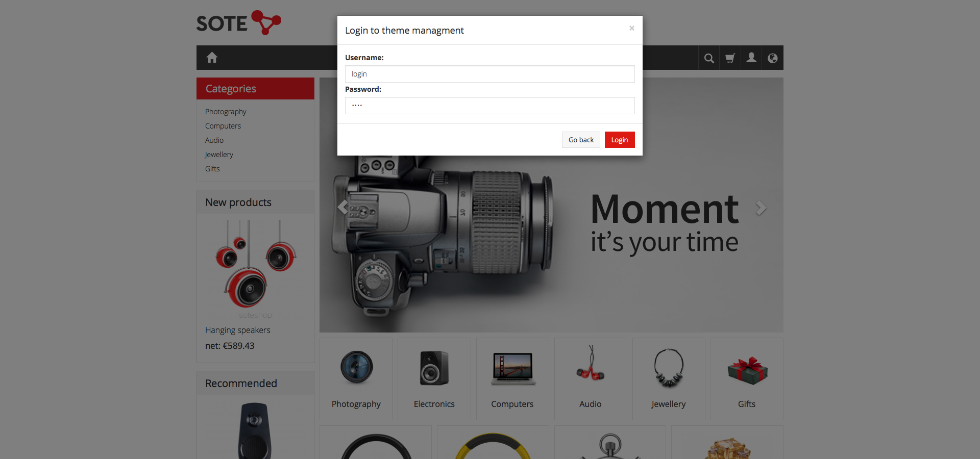Open the Jewellery category tile
Screen dimensions: 980x459
pos(669,379)
